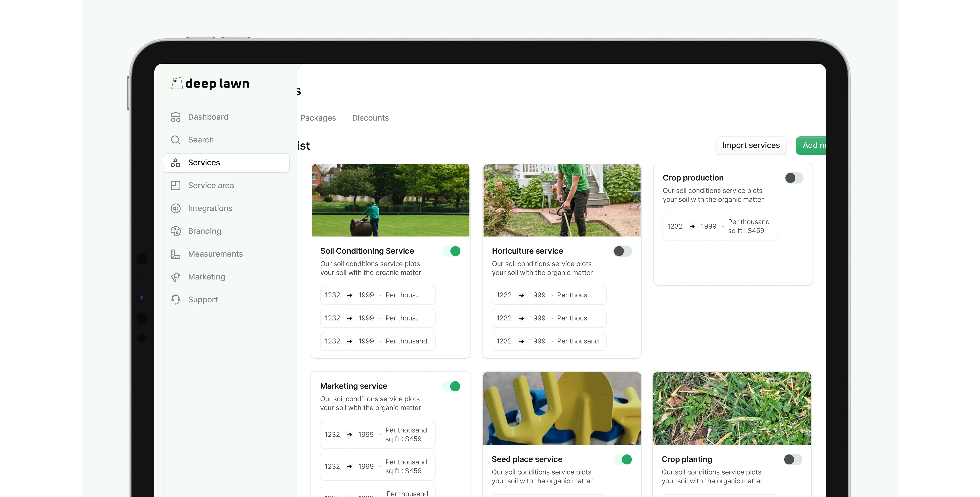Select Soil Conditioning second pricing row
This screenshot has width=980, height=497.
(378, 318)
